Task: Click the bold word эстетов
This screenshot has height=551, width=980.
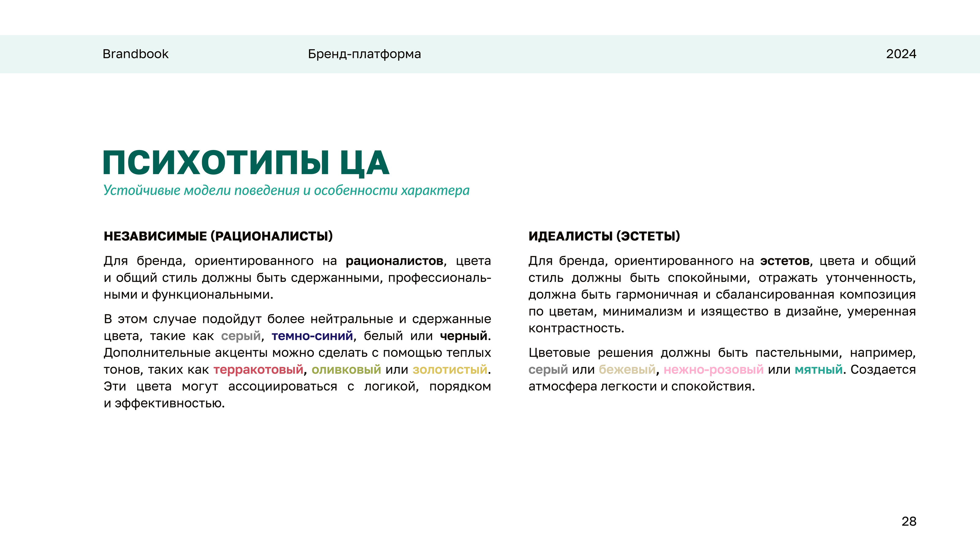Action: (x=784, y=261)
